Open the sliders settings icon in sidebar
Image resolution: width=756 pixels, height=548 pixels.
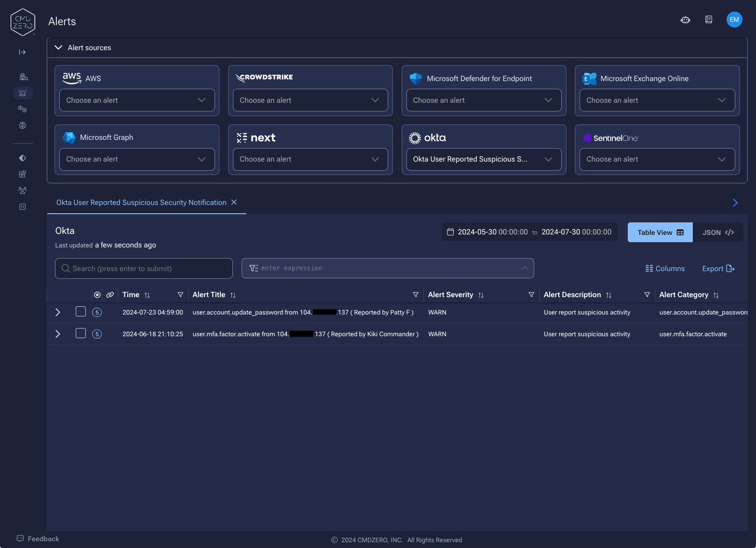pyautogui.click(x=23, y=207)
